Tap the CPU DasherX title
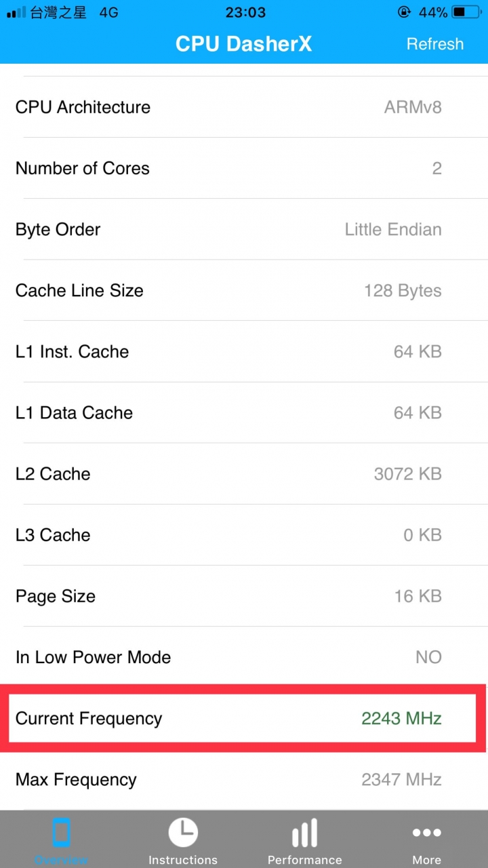488x868 pixels. [x=244, y=44]
